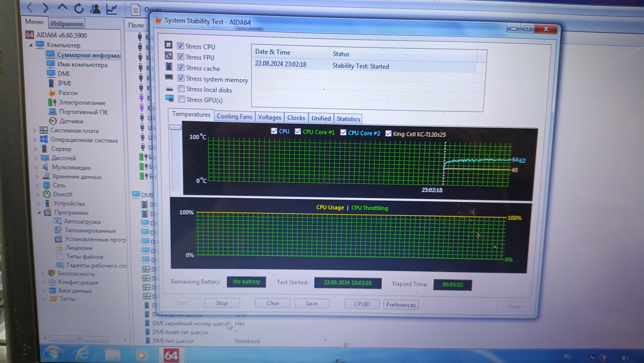Switch to the Voltages tab
The height and width of the screenshot is (363, 644).
(x=269, y=117)
